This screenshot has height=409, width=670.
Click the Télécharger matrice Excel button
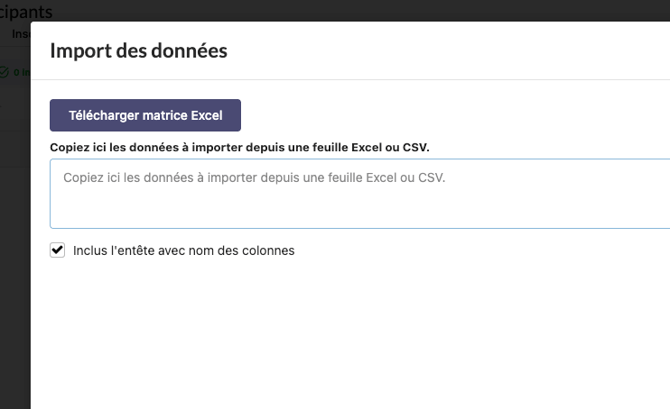coord(145,115)
